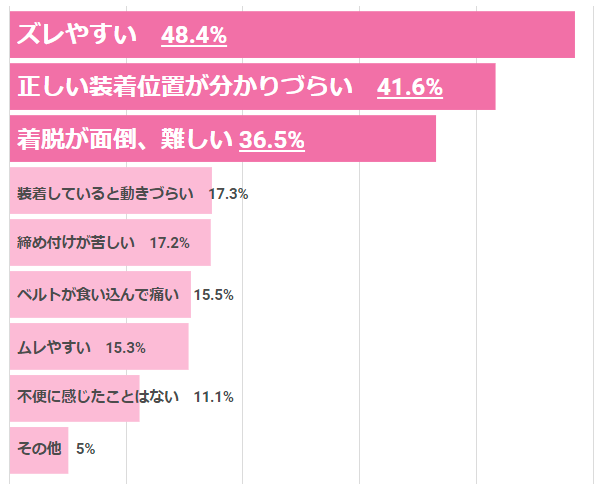
Task: Click the underlined 41.6% value
Action: (410, 88)
